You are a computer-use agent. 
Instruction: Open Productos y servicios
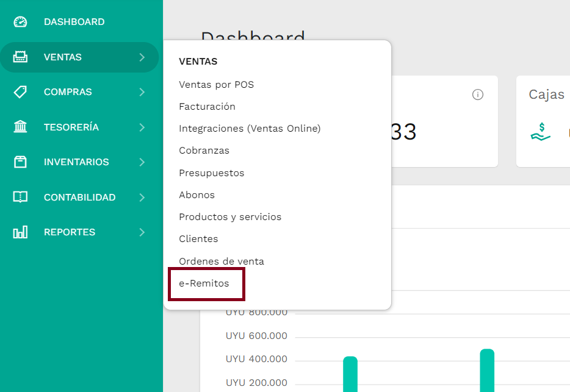pos(230,217)
